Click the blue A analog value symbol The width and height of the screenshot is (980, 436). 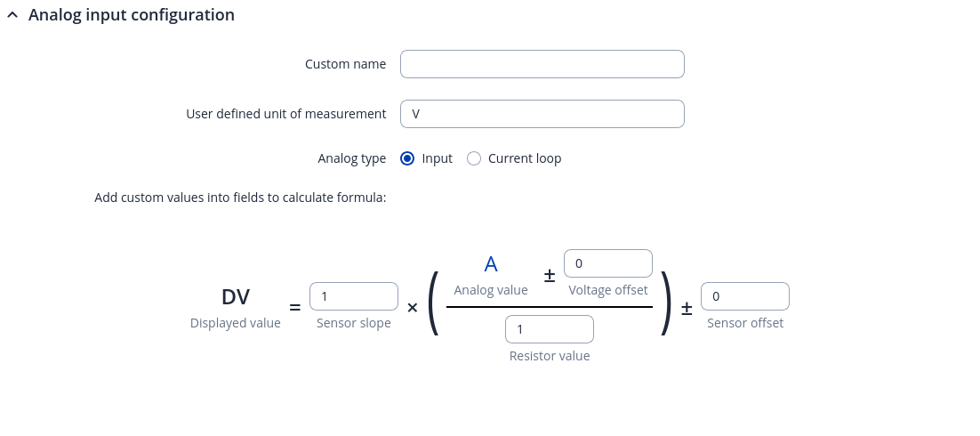[490, 263]
